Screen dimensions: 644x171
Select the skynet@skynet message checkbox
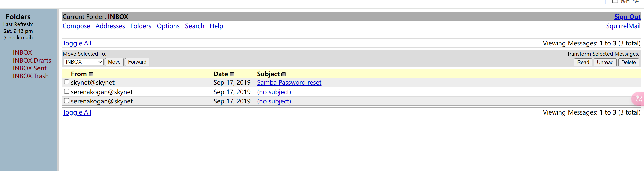(67, 82)
